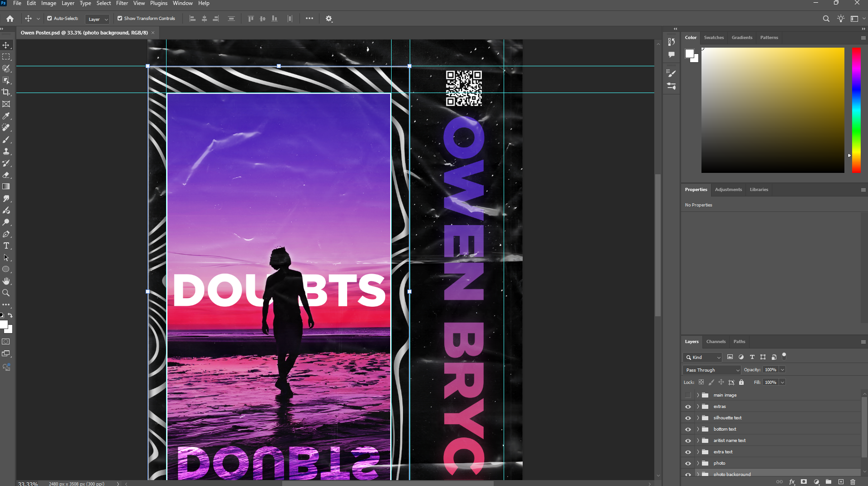Open the Filter menu
Screen dimensions: 868x486
tap(122, 3)
